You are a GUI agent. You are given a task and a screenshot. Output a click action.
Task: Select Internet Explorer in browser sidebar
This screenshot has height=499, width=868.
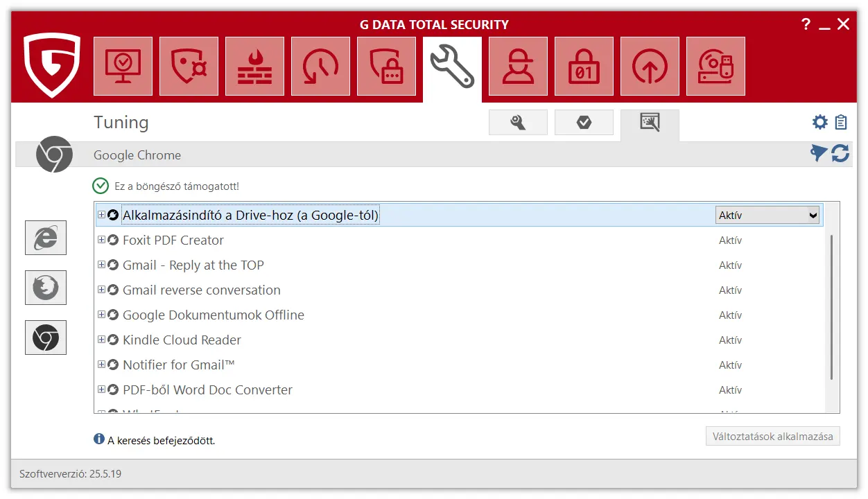(46, 238)
